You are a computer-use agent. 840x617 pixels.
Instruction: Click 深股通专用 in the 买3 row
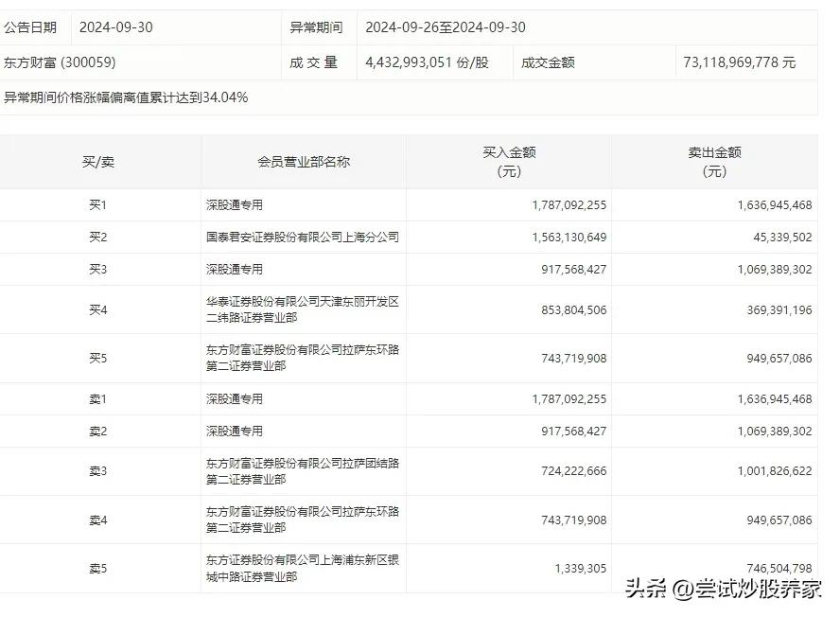pos(235,269)
